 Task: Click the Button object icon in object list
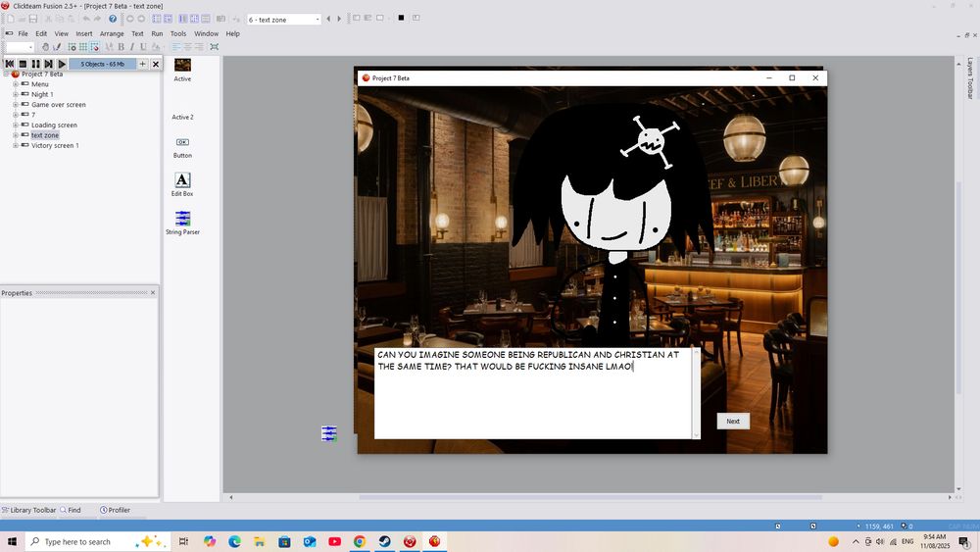182,142
